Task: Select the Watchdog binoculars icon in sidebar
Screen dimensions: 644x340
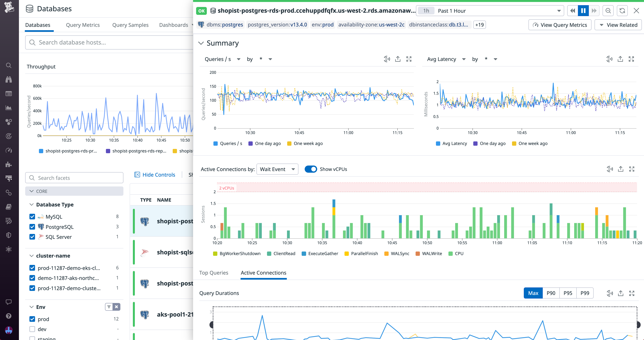Action: click(9, 79)
